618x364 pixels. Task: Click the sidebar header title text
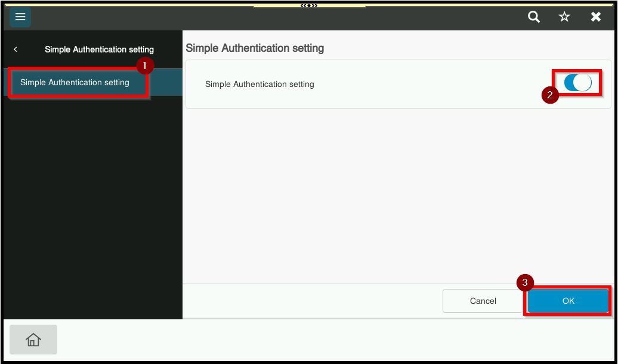tap(99, 49)
